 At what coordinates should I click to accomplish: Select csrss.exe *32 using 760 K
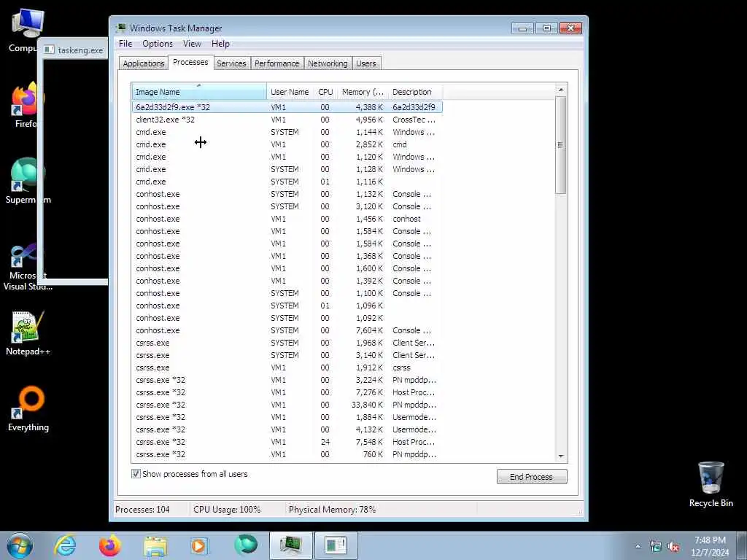pos(287,454)
